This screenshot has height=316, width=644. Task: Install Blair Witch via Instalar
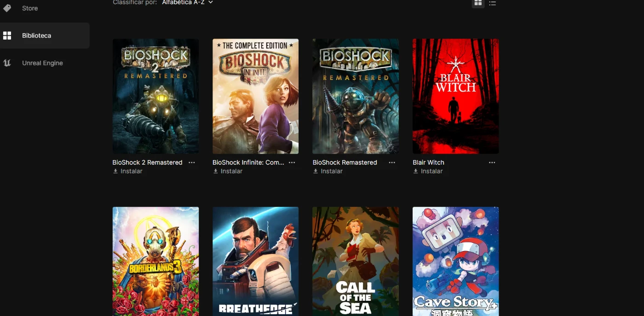[428, 171]
